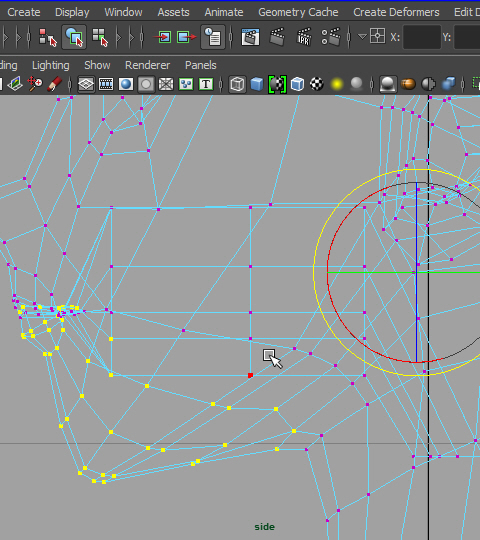Render the current frame clapperboard icon
480x540 pixels.
point(277,37)
